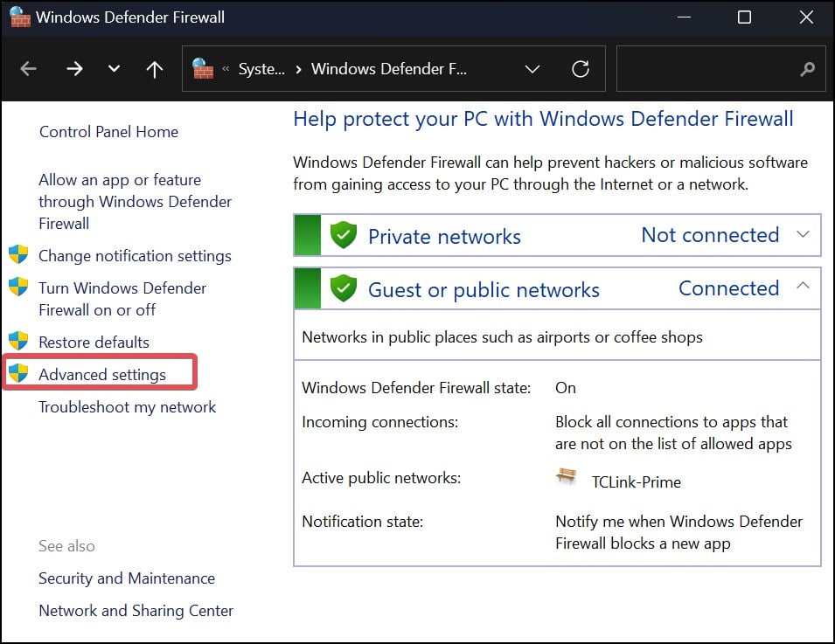Click the Not connected status text
Image resolution: width=835 pixels, height=644 pixels.
710,235
